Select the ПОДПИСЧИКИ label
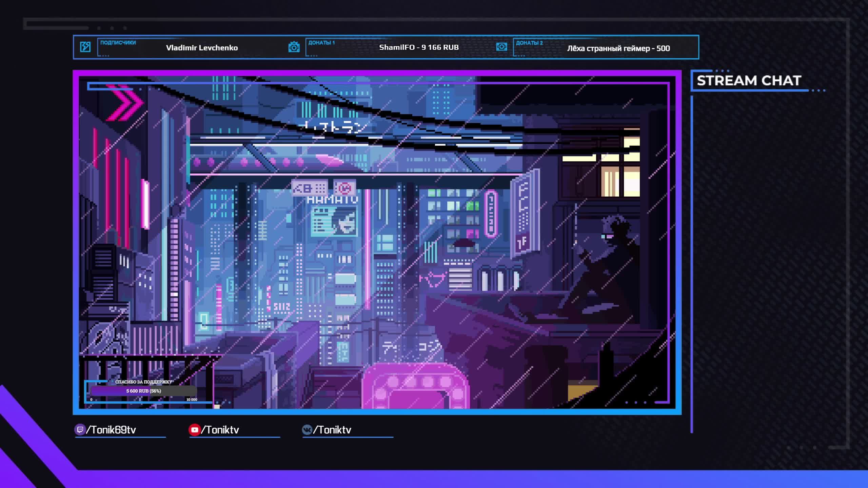Screen dimensions: 868x488 tap(118, 43)
